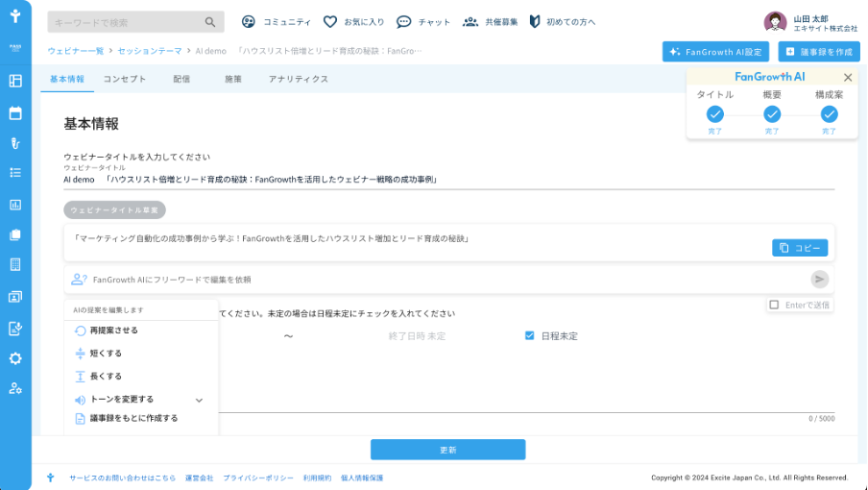Click the ウェビナータイトル草案 chip
868x490 pixels.
(x=114, y=209)
